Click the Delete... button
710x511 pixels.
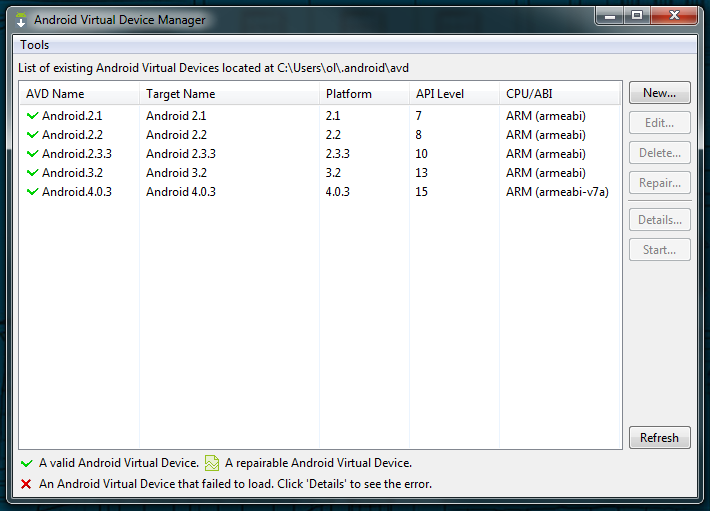pyautogui.click(x=659, y=153)
